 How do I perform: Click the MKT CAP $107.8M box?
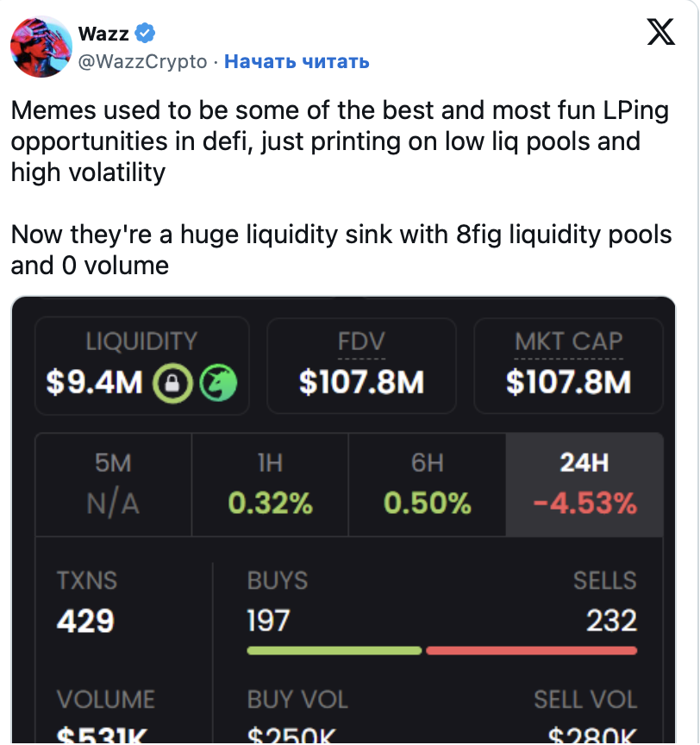568,365
